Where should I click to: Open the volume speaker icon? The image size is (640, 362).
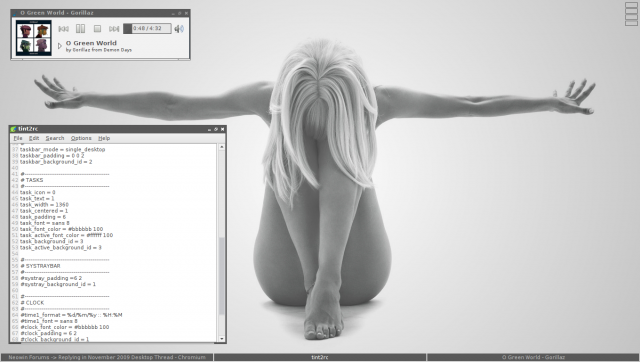click(x=179, y=29)
